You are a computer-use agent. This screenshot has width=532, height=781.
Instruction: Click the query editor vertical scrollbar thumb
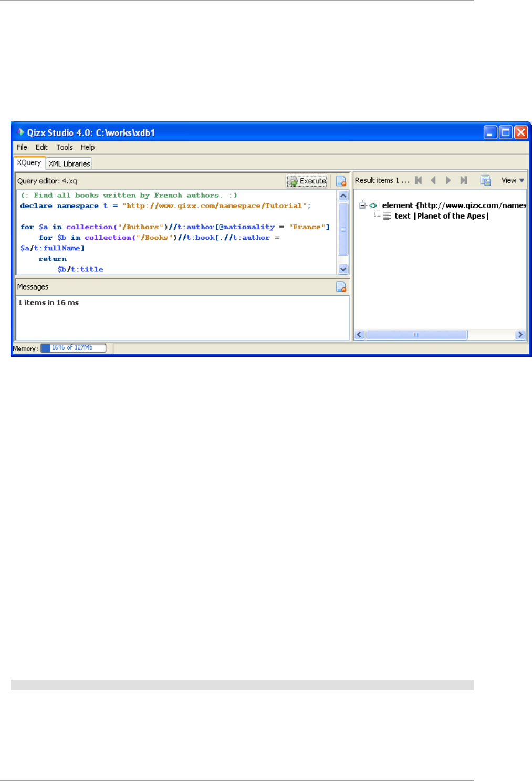coord(343,229)
